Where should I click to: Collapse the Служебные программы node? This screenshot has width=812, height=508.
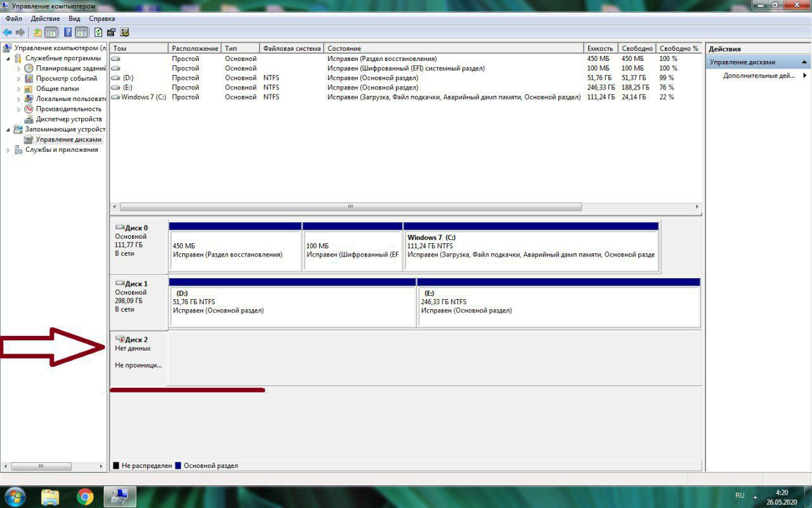point(8,58)
